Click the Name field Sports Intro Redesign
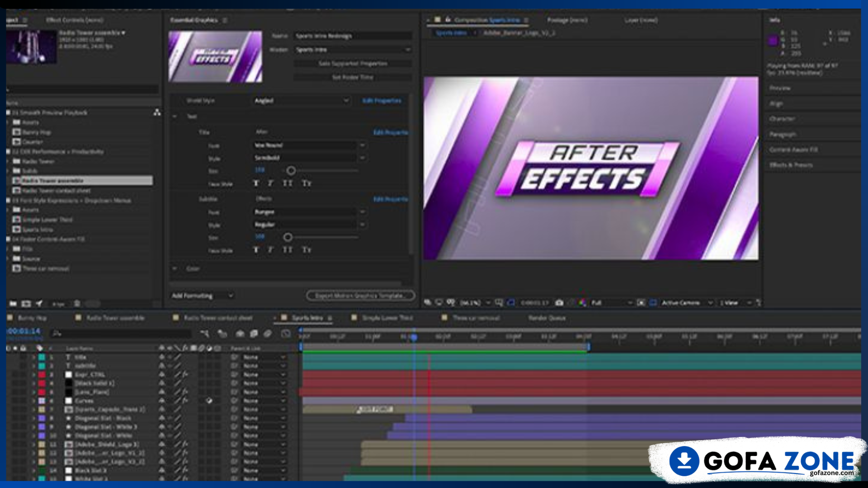This screenshot has width=868, height=488. coord(353,36)
